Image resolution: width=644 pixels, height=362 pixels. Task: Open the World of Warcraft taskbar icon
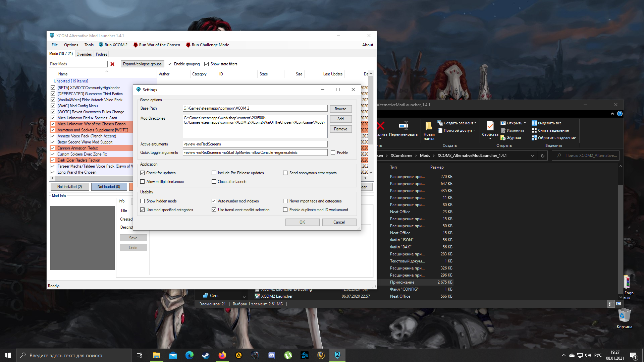[x=321, y=355]
